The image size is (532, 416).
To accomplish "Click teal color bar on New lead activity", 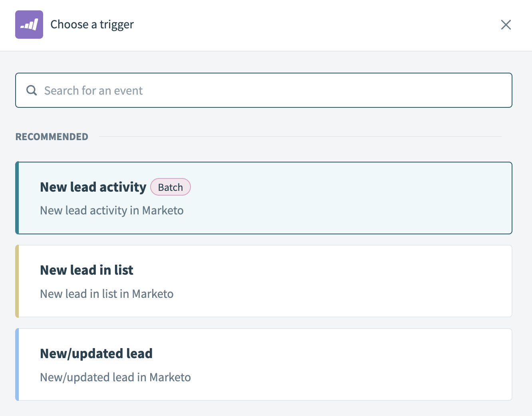I will pyautogui.click(x=17, y=198).
